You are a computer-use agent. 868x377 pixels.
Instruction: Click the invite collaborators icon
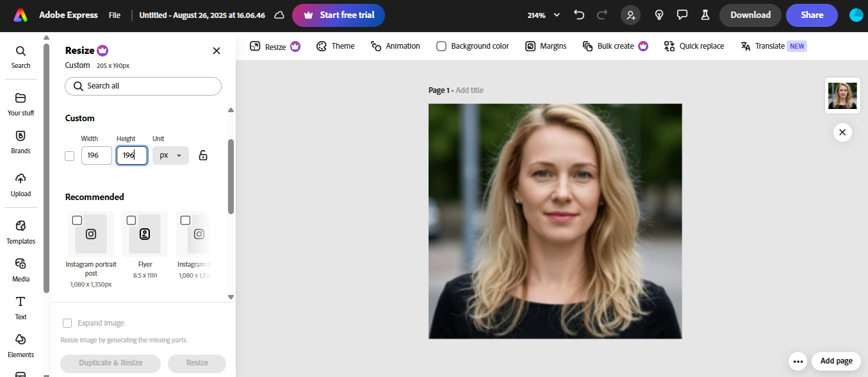point(631,15)
